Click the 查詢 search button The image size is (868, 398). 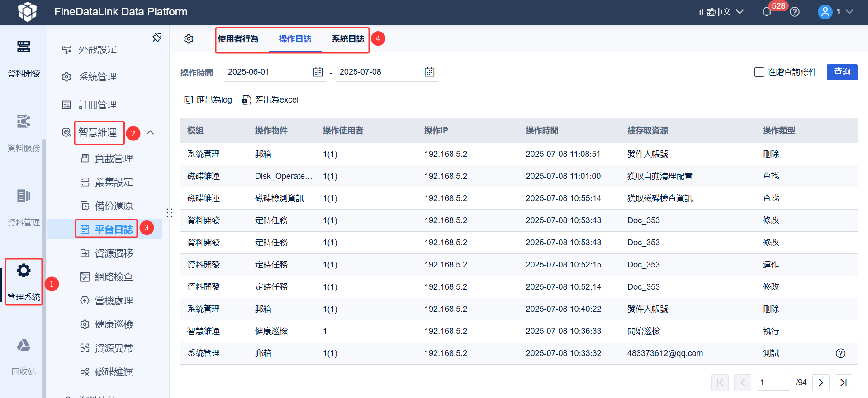coord(842,72)
